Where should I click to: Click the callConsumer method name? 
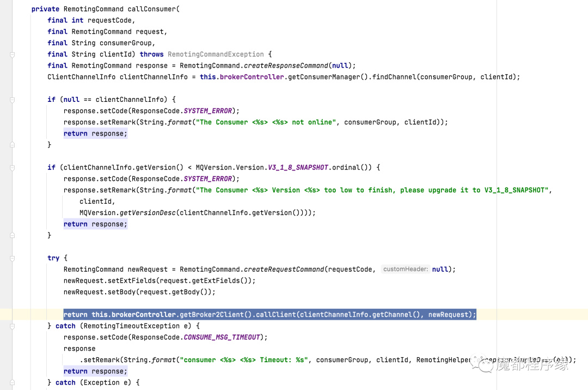(x=151, y=9)
